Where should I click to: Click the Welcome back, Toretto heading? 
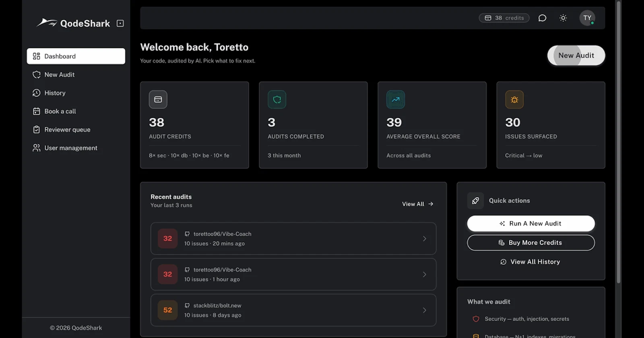click(194, 47)
